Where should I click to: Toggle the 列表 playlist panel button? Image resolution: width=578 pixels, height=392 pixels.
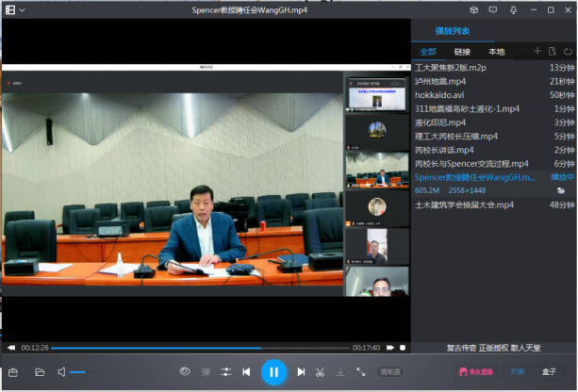(518, 372)
